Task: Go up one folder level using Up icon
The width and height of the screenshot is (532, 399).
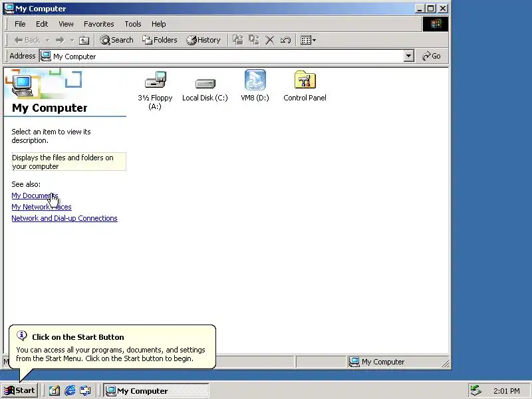Action: pyautogui.click(x=84, y=41)
